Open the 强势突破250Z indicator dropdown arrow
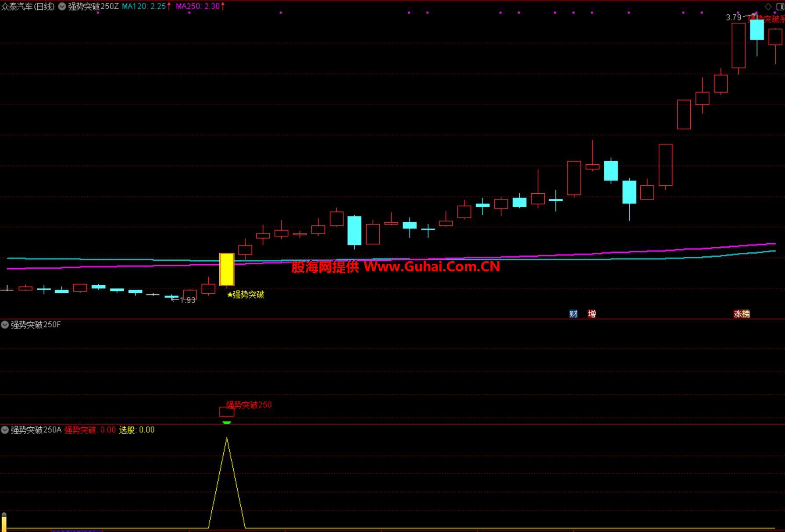The image size is (785, 532). pyautogui.click(x=62, y=7)
